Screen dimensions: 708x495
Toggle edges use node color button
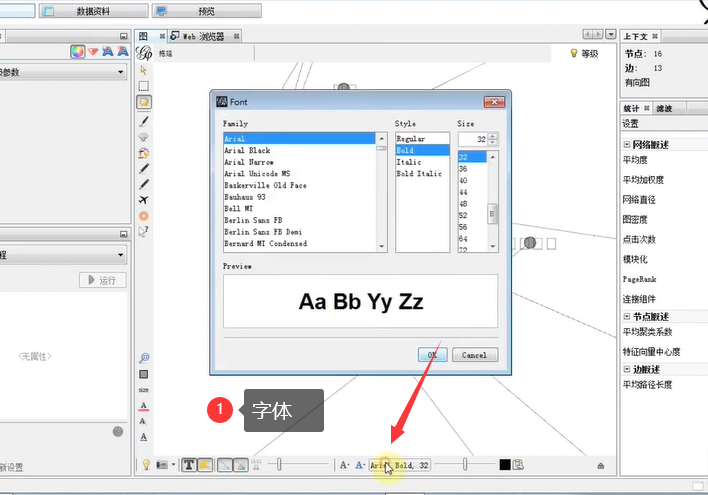241,465
